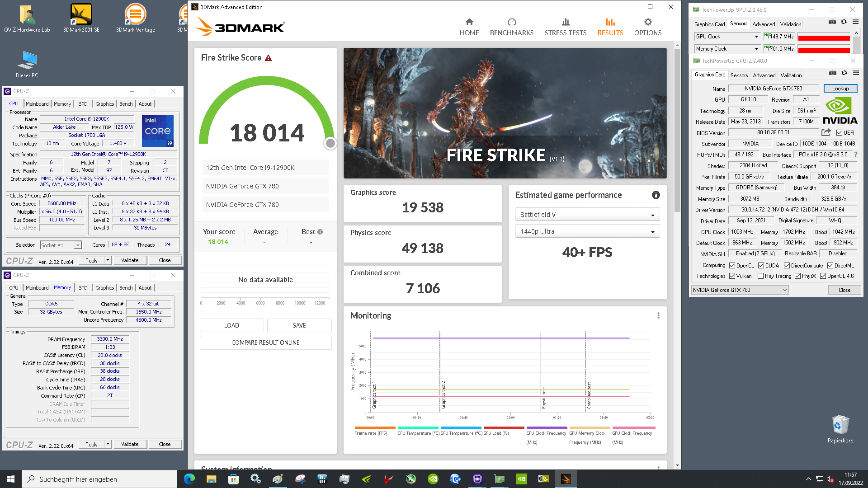The height and width of the screenshot is (488, 868).
Task: Click COMPARE RESULT ONLINE button
Action: [x=265, y=343]
